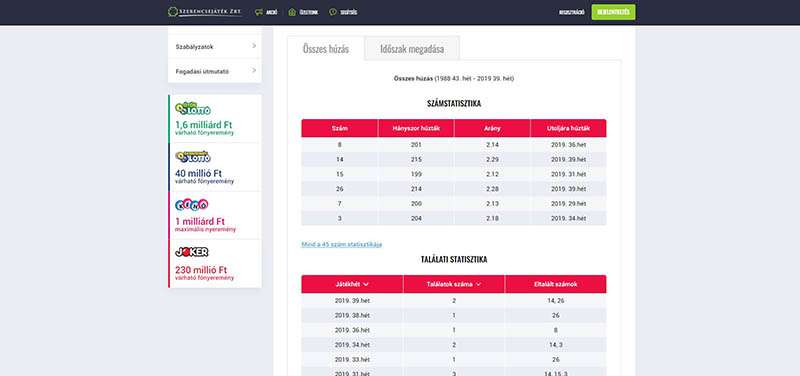Screen dimensions: 800x376
Task: Select the Skandináv lottó game logo
Action: tap(192, 157)
